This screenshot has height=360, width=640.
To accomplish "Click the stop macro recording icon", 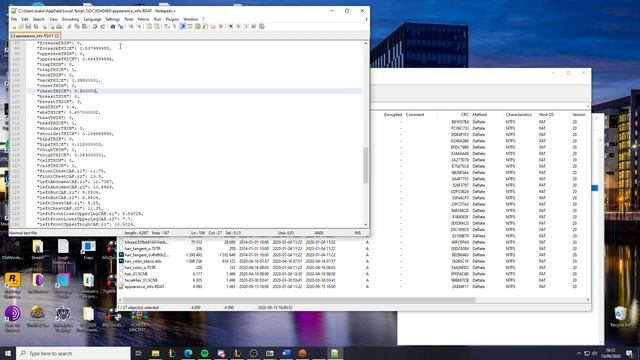I will pyautogui.click(x=238, y=27).
